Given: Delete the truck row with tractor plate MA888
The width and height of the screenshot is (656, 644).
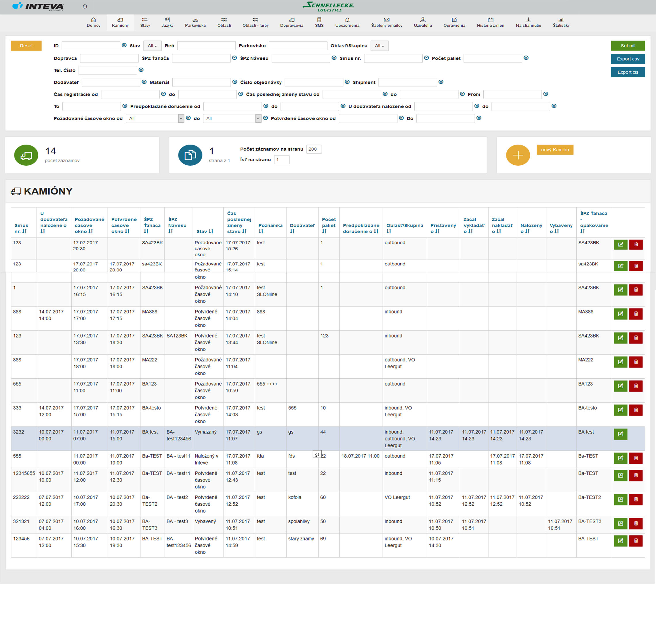Looking at the screenshot, I should pos(635,314).
